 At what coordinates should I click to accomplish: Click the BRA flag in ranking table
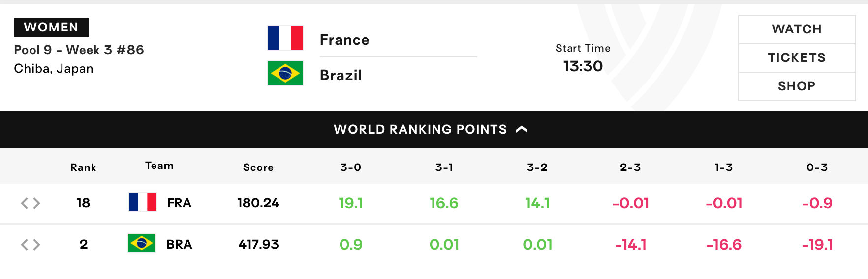(x=142, y=243)
